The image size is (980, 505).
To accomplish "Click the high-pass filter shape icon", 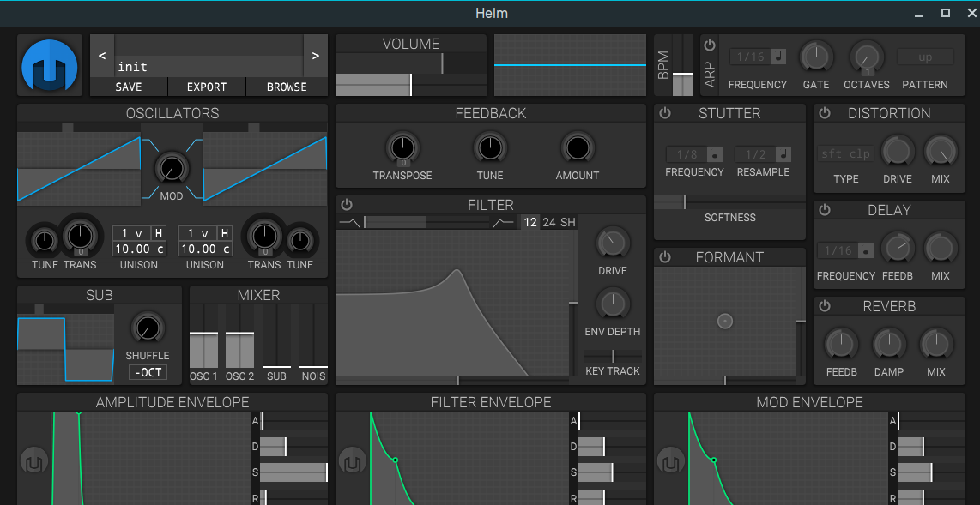I will click(x=505, y=222).
